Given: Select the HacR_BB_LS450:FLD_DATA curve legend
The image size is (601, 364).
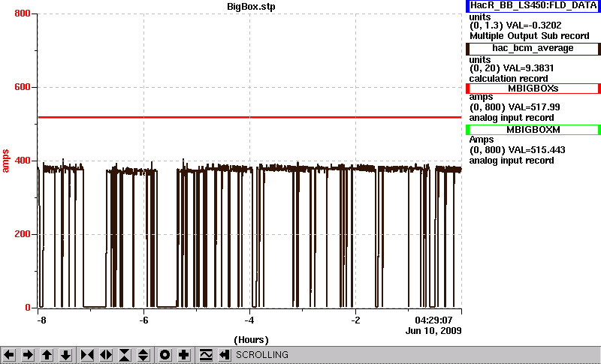Looking at the screenshot, I should [533, 6].
